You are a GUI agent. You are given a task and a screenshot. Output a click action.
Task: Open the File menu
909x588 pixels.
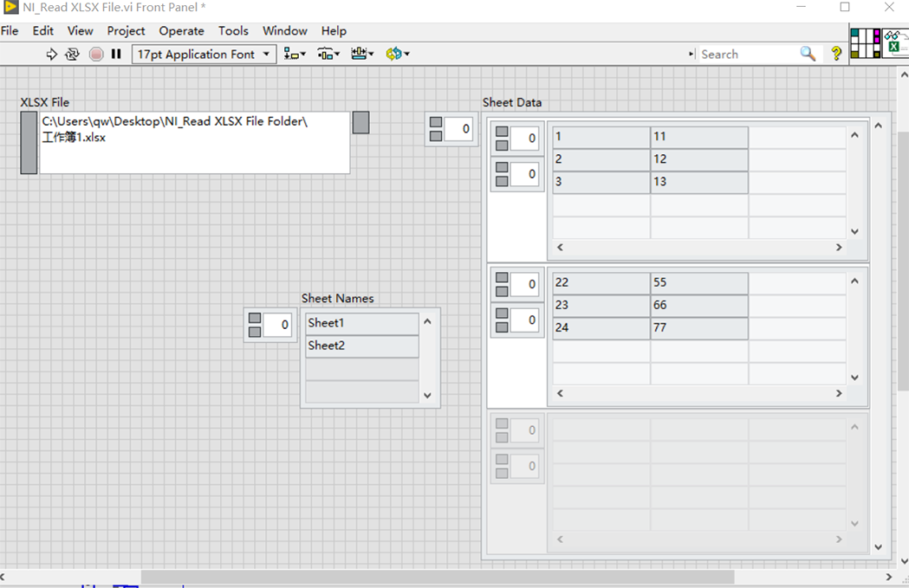10,30
